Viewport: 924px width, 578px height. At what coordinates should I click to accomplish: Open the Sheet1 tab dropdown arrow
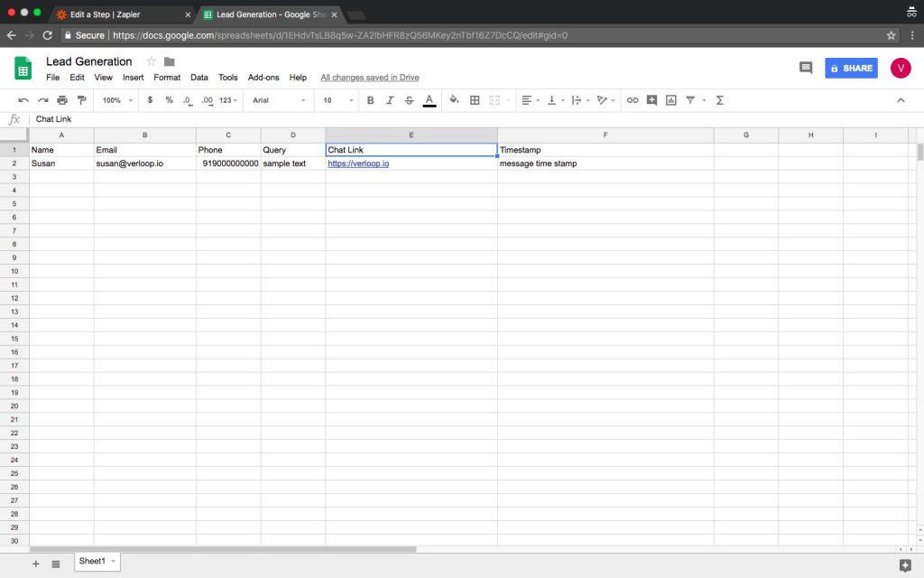(113, 561)
